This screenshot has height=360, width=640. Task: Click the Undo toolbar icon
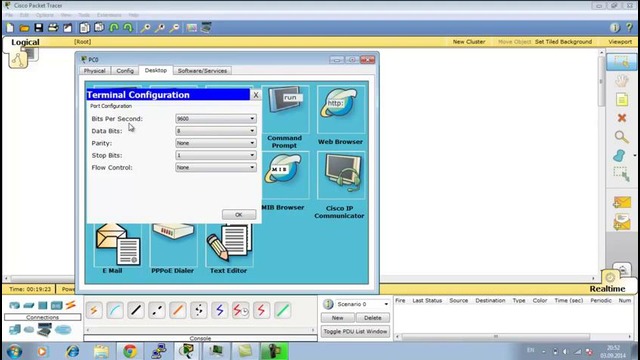click(114, 28)
